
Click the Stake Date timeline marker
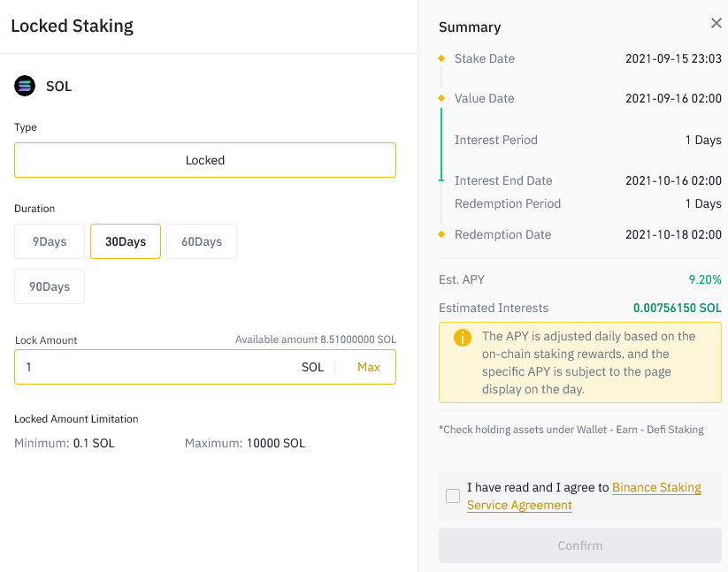(x=441, y=58)
